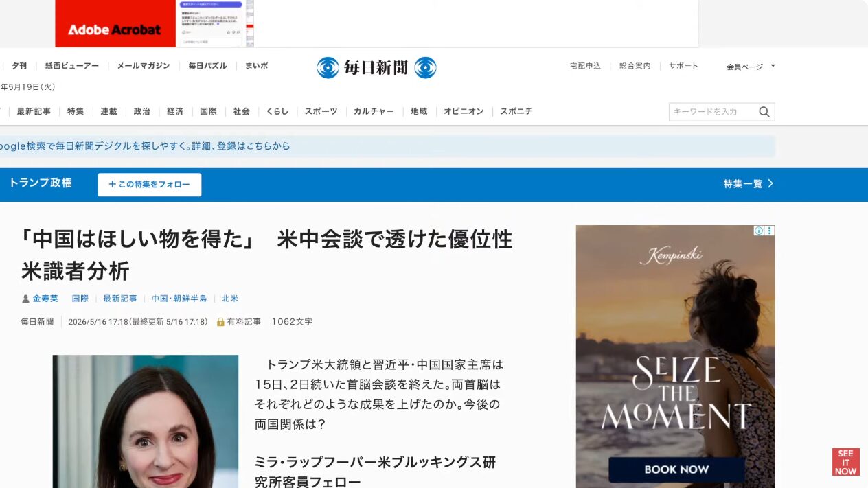
Task: Click the ad info icon on Kempinski ad
Action: (x=759, y=231)
